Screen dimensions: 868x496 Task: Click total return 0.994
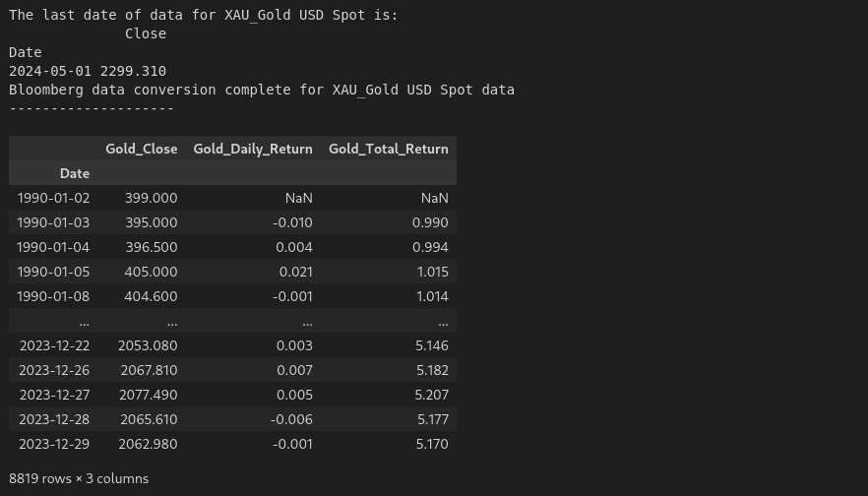pos(430,247)
